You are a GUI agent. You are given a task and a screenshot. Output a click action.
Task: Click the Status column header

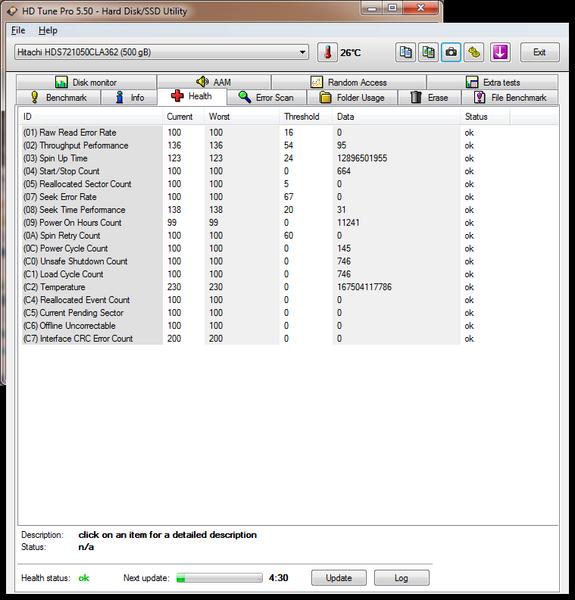coord(485,117)
